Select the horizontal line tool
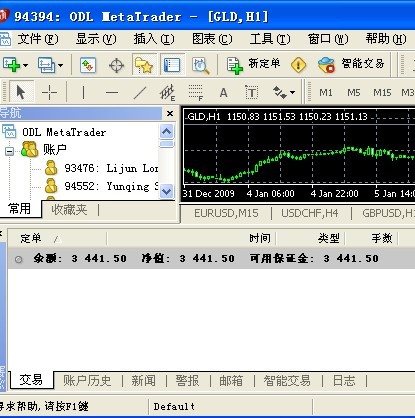The image size is (415, 418). [x=112, y=92]
